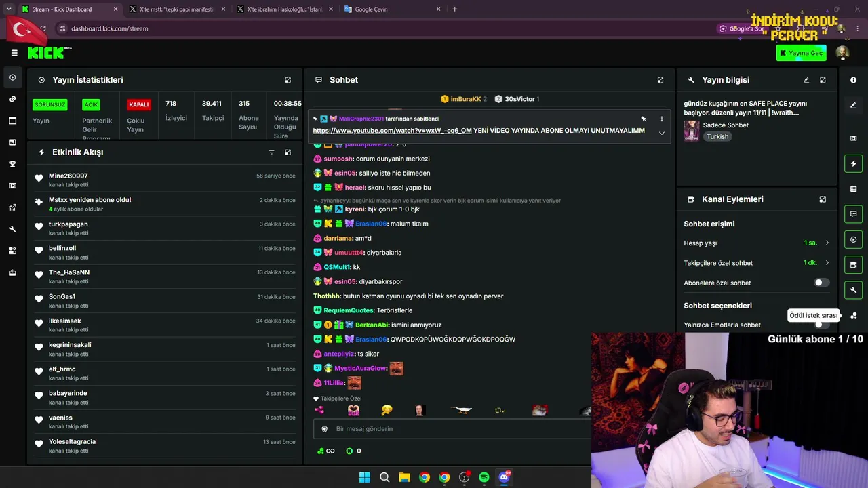Filter the Etkinlik Akışı activity feed
Screen dimensions: 868x488
pyautogui.click(x=271, y=152)
